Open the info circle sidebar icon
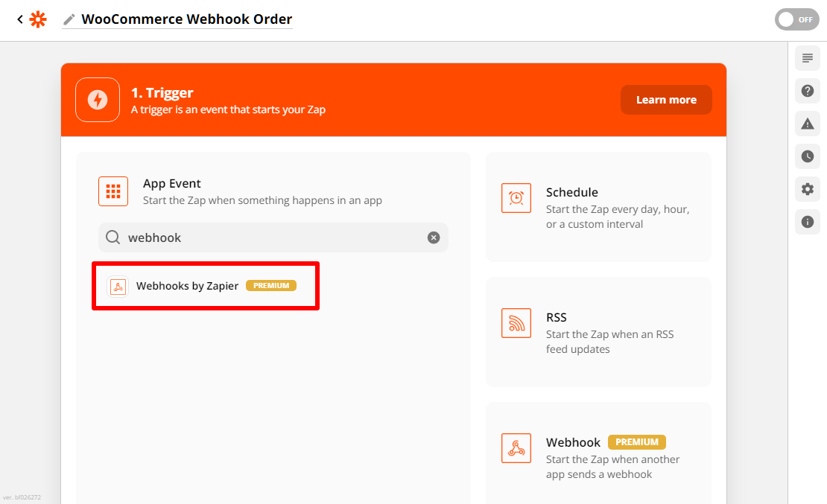The width and height of the screenshot is (827, 504). (808, 221)
